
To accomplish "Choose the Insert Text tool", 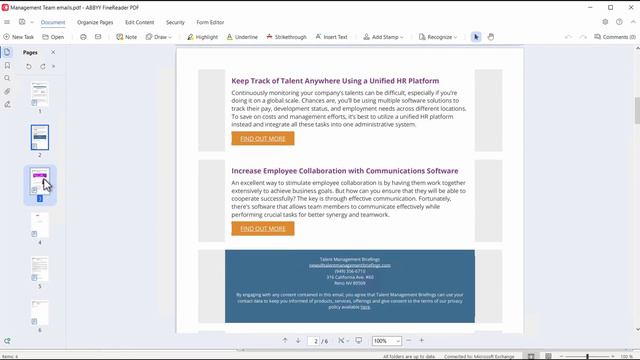I will pos(331,37).
